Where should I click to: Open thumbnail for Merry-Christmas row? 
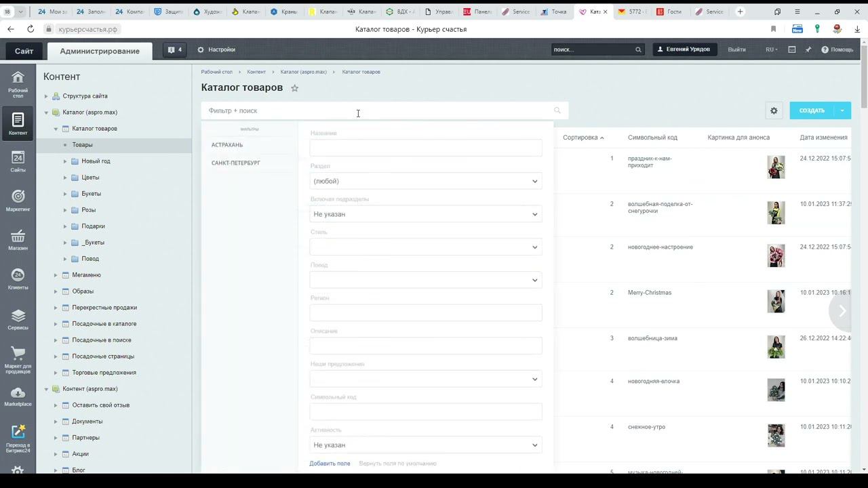tap(776, 302)
